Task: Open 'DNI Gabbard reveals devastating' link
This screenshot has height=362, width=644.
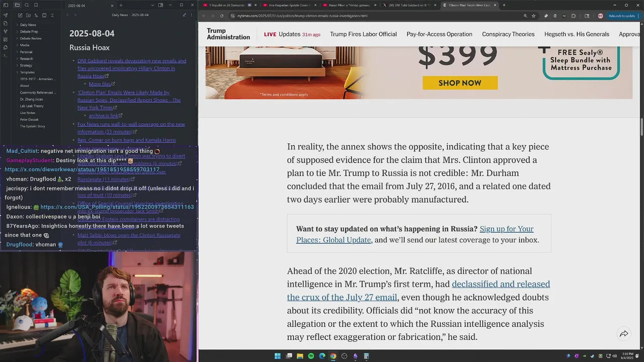Action: 132,68
